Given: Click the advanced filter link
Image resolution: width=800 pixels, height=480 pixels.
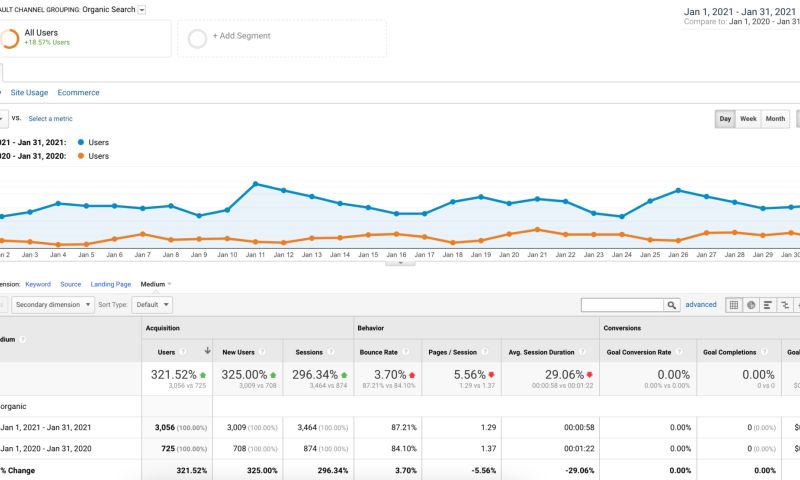Looking at the screenshot, I should [700, 305].
